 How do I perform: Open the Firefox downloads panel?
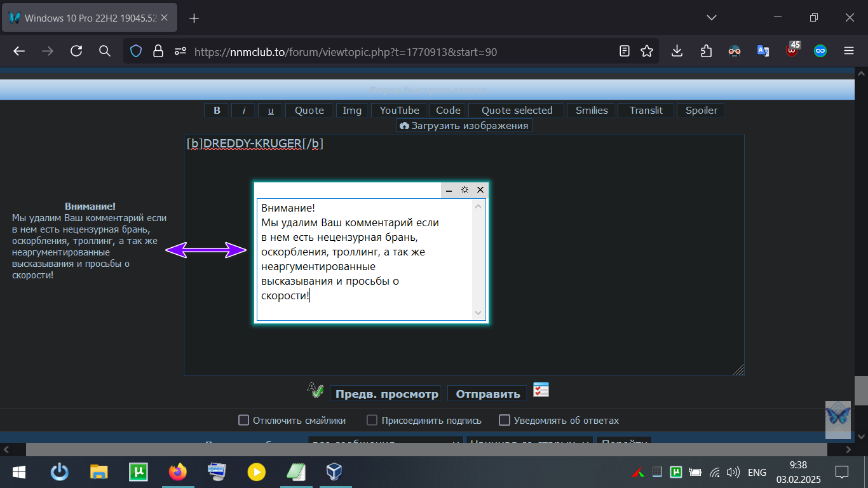pos(677,51)
